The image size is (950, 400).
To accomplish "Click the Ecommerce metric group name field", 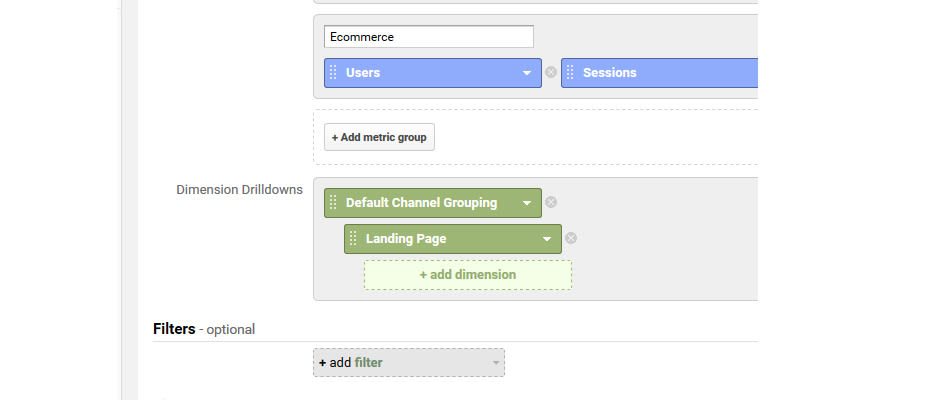I will click(x=428, y=36).
